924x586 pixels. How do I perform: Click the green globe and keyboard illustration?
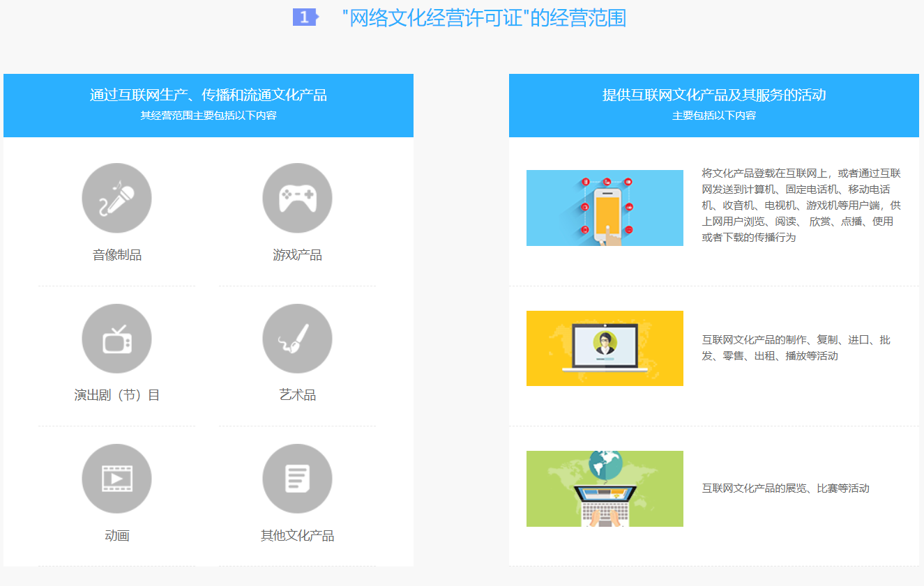(x=604, y=488)
